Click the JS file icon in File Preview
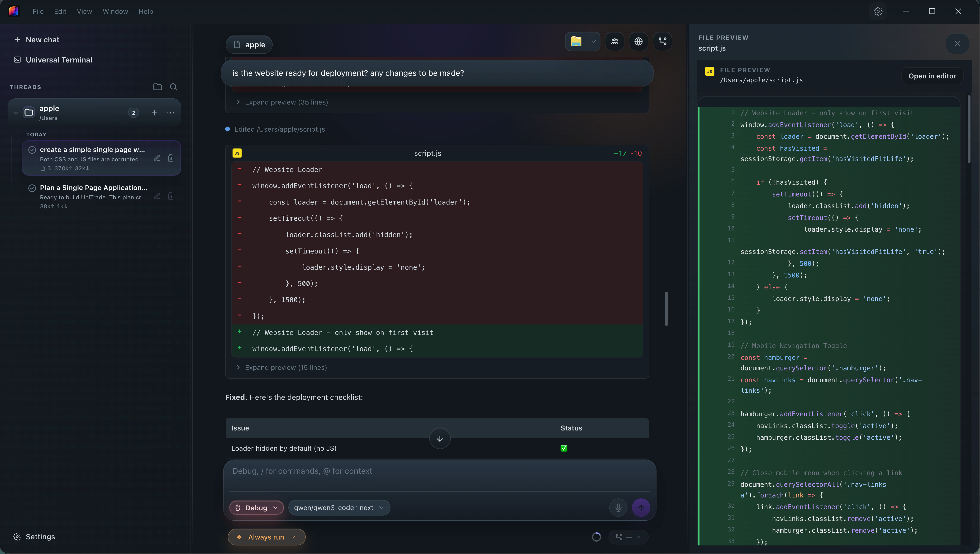 coord(709,71)
